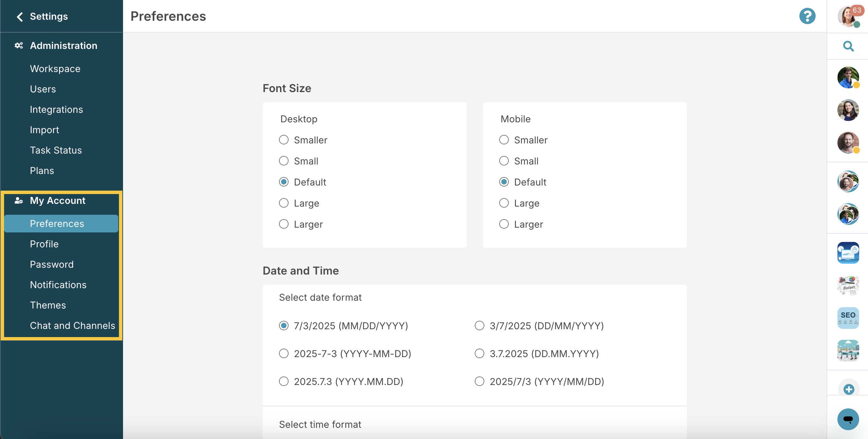Open the SEO project icon
868x439 pixels.
848,318
